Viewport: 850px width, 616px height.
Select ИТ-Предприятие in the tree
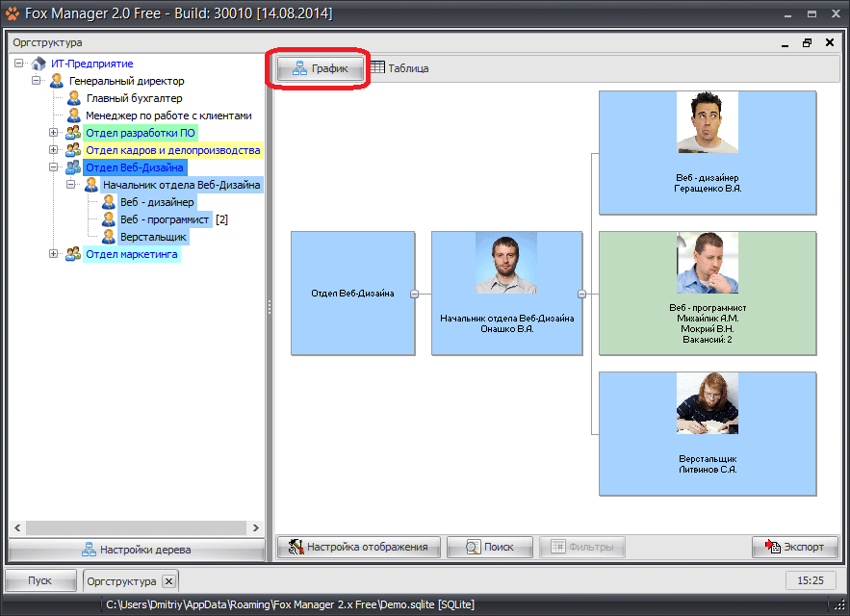pyautogui.click(x=92, y=64)
